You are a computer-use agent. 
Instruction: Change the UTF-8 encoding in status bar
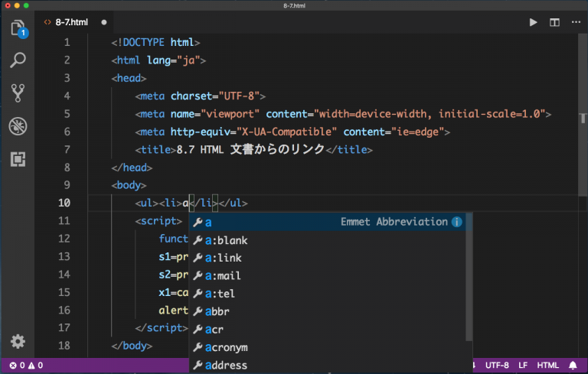click(497, 365)
